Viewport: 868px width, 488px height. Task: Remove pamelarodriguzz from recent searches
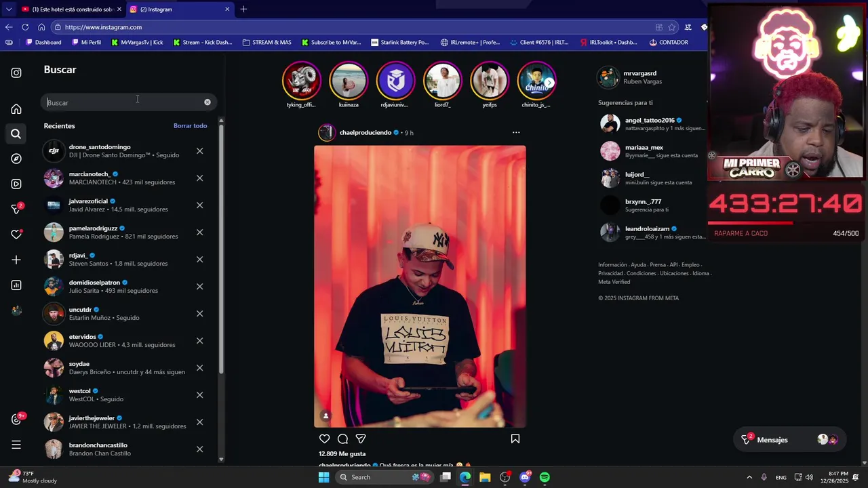click(x=199, y=232)
